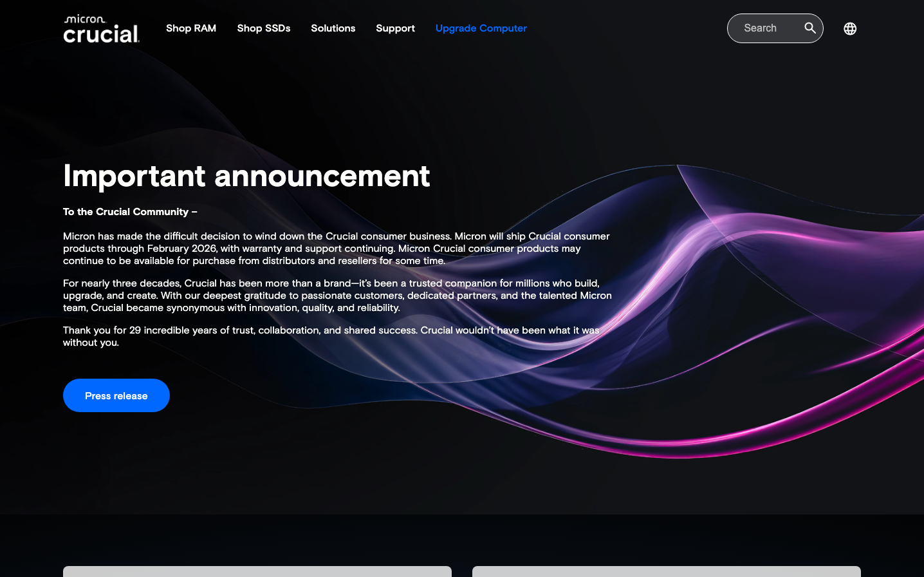Click the paragraph starting 'Micron has made'
Screen dimensions: 924x577
click(336, 249)
